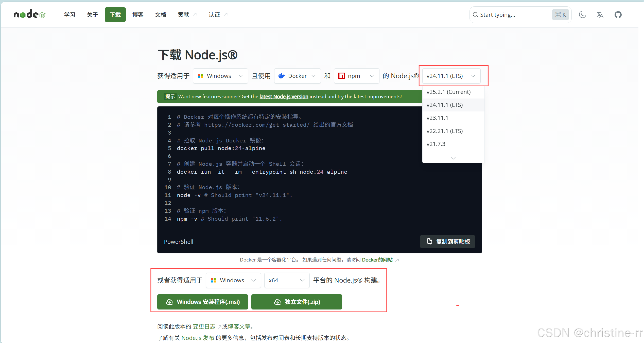
Task: Click download icon on Windows .msi button
Action: pos(170,302)
